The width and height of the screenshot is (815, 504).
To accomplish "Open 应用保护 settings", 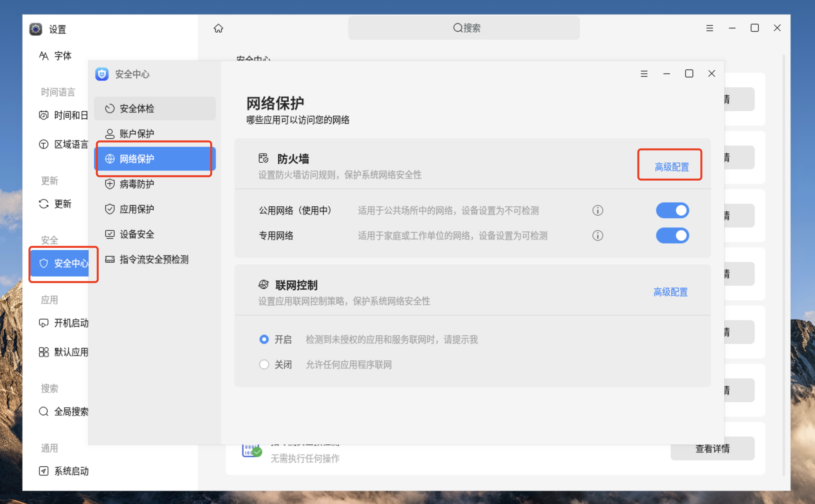I will 137,209.
